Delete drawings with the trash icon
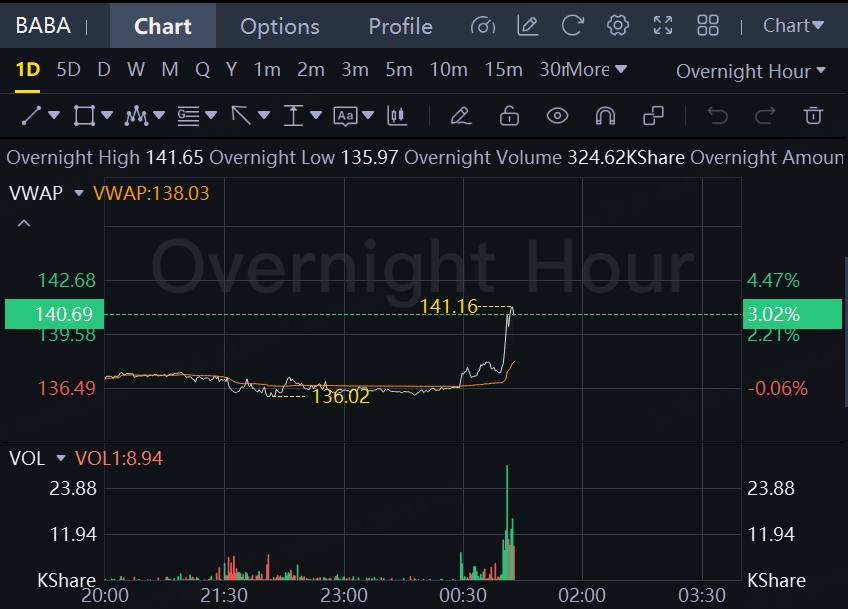Image resolution: width=848 pixels, height=609 pixels. [x=813, y=116]
